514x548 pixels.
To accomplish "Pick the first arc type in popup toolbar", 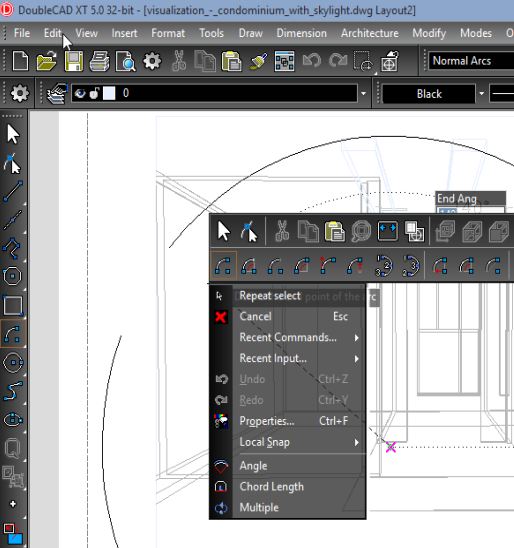I will (x=223, y=266).
